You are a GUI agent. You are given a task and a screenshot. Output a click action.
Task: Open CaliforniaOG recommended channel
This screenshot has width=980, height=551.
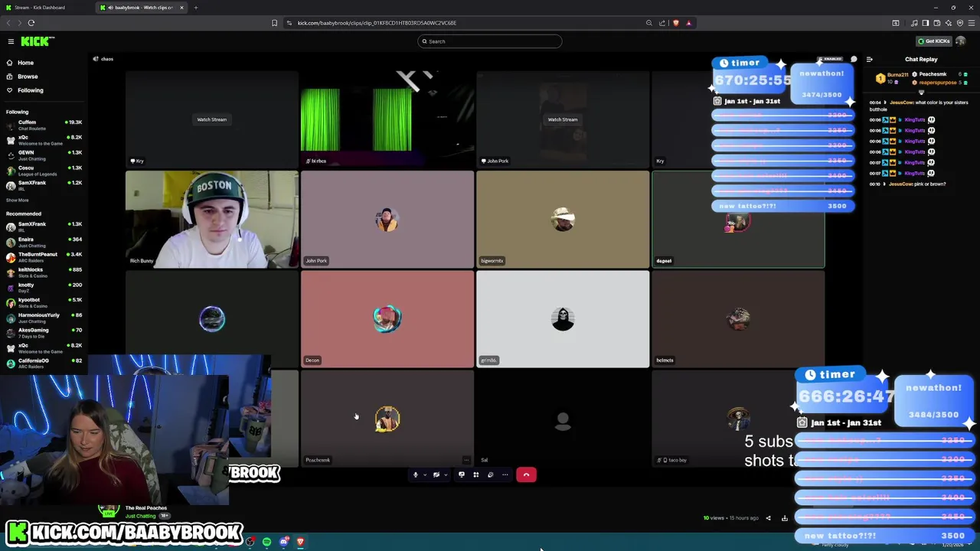44,364
